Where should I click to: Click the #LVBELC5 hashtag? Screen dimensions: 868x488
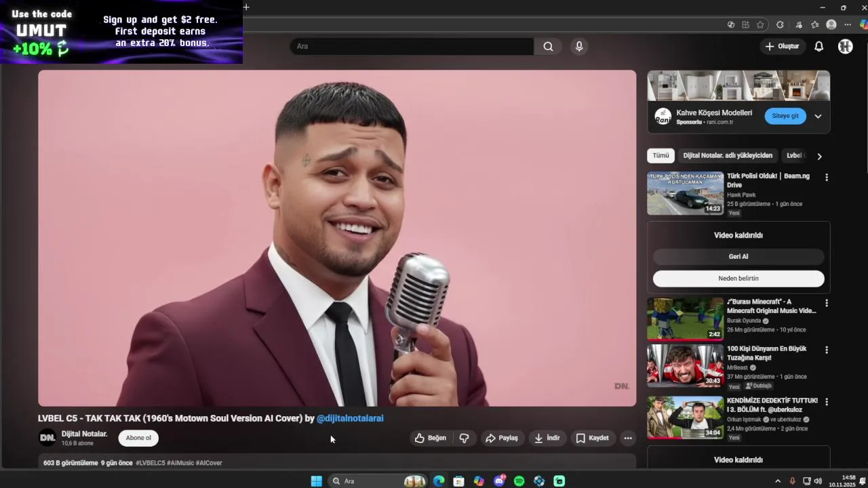(x=150, y=463)
